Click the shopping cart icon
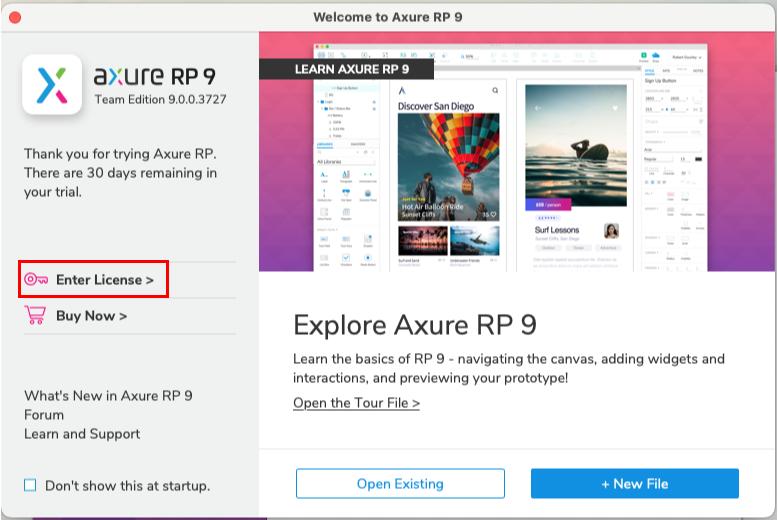This screenshot has width=778, height=520. 36,316
